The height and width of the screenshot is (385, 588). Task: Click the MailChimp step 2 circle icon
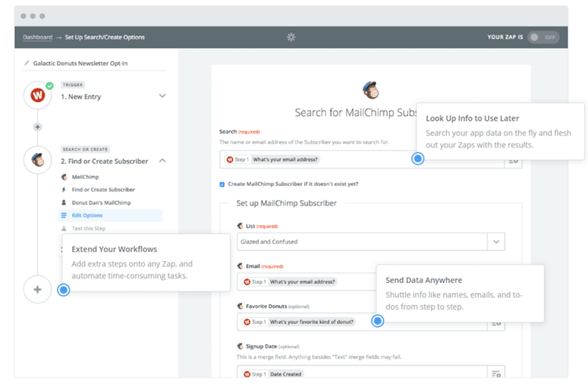pyautogui.click(x=38, y=160)
